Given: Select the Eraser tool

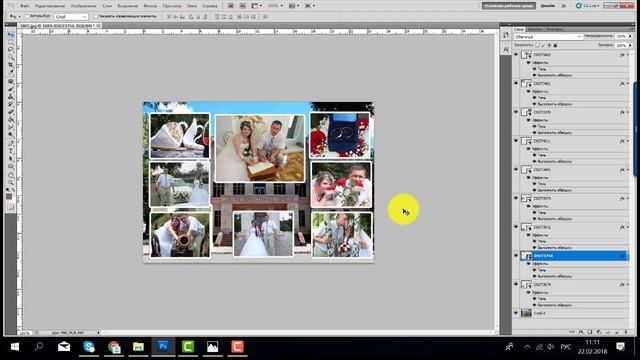Looking at the screenshot, I should [x=11, y=112].
